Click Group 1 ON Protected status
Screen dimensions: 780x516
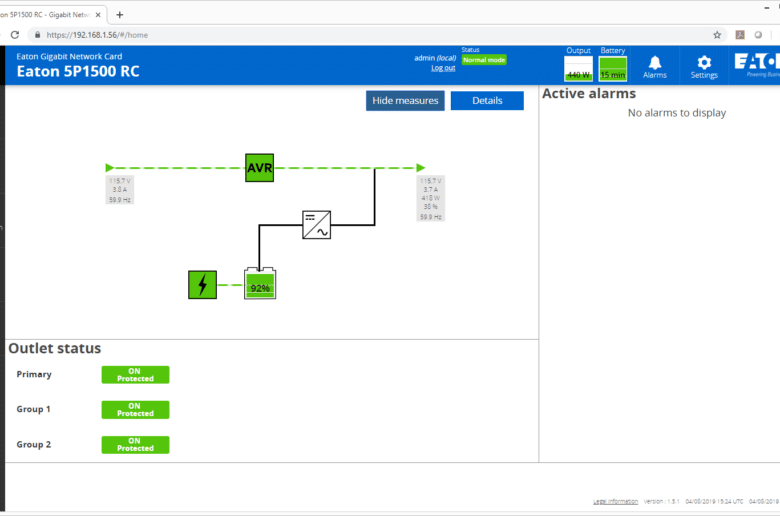point(135,410)
